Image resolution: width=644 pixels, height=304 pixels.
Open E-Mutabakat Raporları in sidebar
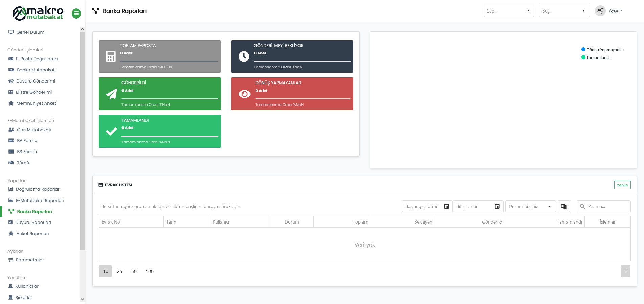[x=40, y=200]
